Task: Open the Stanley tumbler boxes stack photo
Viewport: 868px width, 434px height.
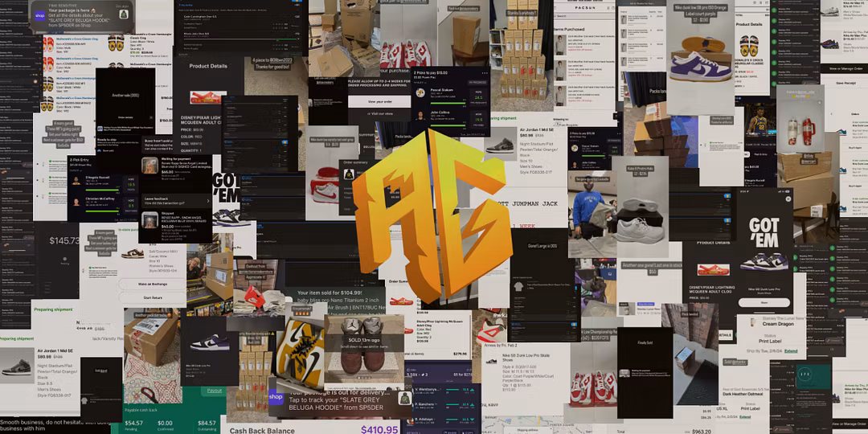Action: coord(522,55)
